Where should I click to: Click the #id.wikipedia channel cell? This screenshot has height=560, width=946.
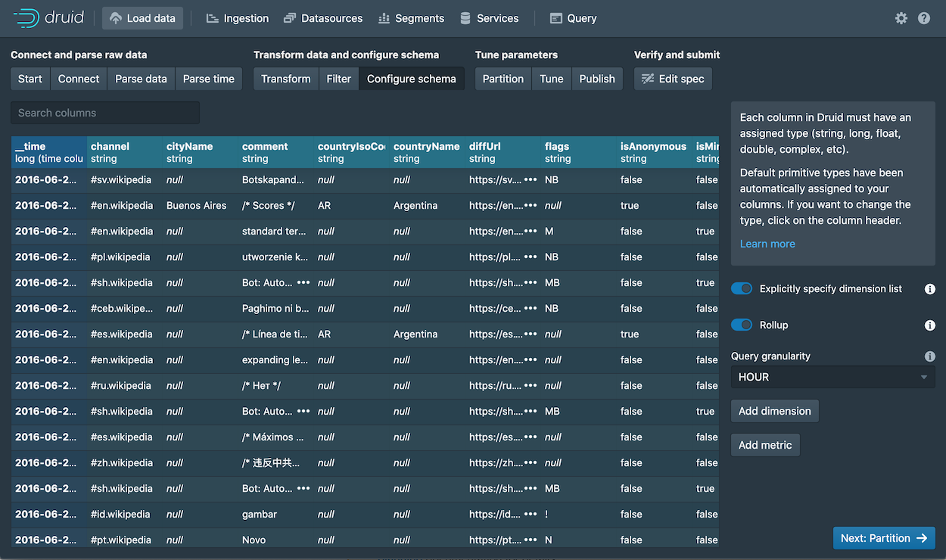click(x=125, y=515)
